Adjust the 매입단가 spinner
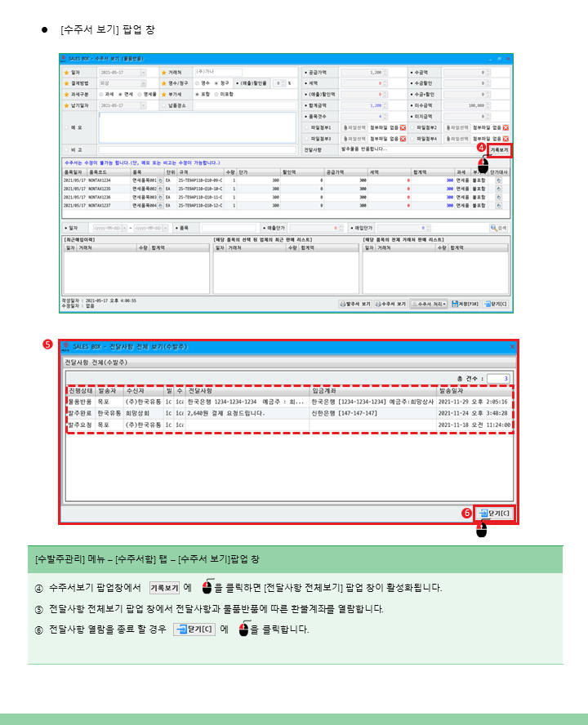The width and height of the screenshot is (588, 725). pyautogui.click(x=428, y=228)
